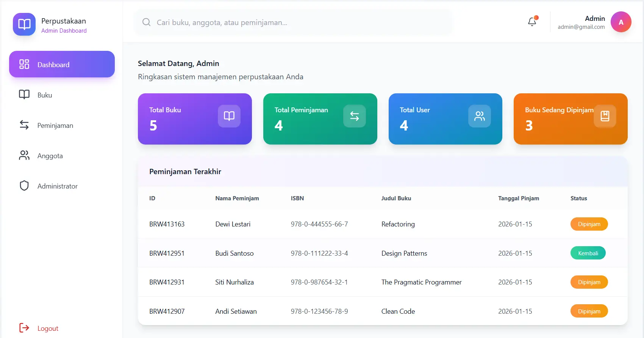644x338 pixels.
Task: Focus the search field for buku, anggota, peminjaman
Action: [294, 22]
